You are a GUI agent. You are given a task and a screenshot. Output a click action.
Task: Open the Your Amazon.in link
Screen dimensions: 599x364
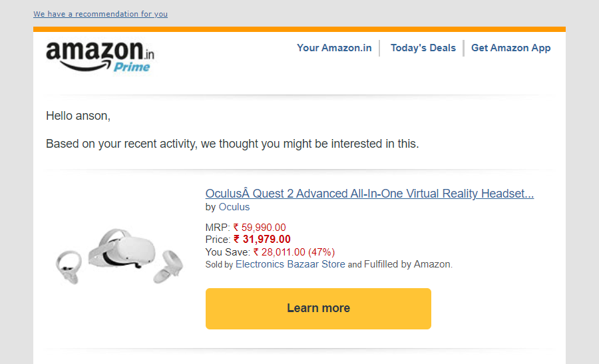[334, 48]
